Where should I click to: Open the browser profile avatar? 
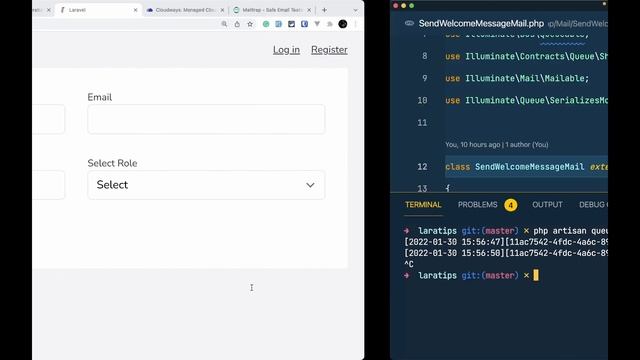(343, 24)
